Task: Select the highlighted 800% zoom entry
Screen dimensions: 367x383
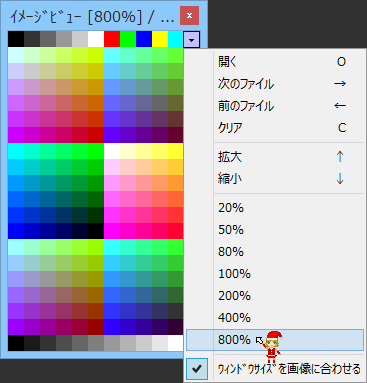Action: pyautogui.click(x=275, y=340)
